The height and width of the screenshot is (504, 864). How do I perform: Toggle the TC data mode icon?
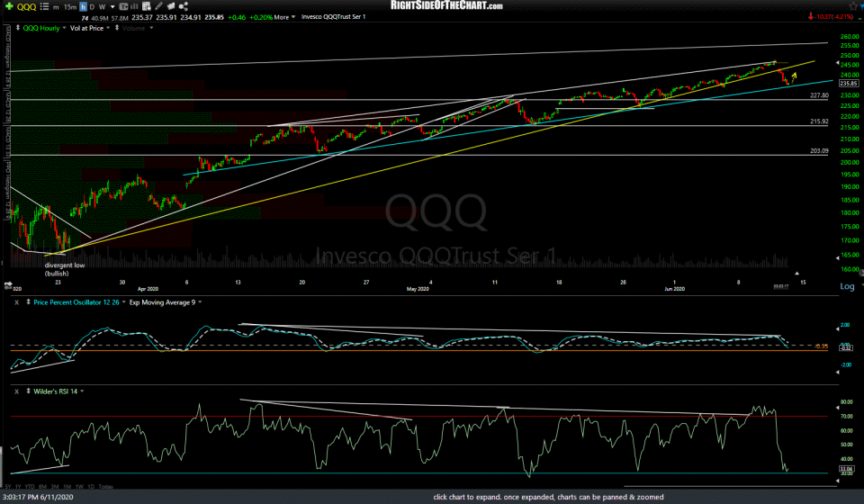coord(123,6)
